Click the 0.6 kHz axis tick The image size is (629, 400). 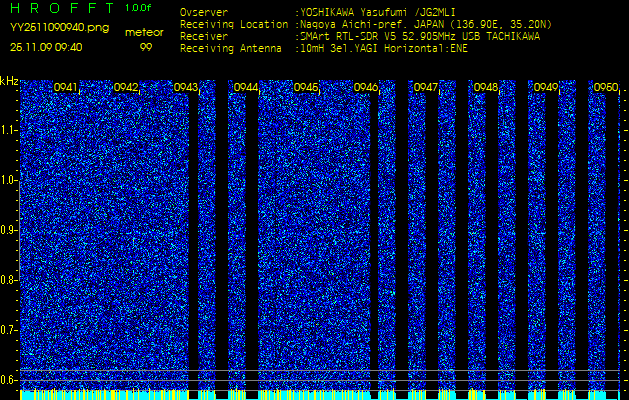click(x=9, y=380)
